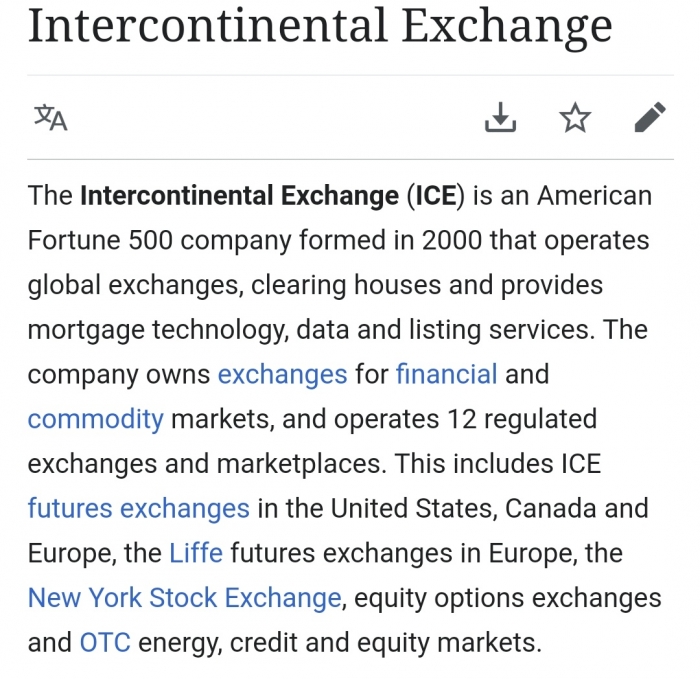Follow the 'futures exchanges' link
The height and width of the screenshot is (679, 700).
coord(138,508)
